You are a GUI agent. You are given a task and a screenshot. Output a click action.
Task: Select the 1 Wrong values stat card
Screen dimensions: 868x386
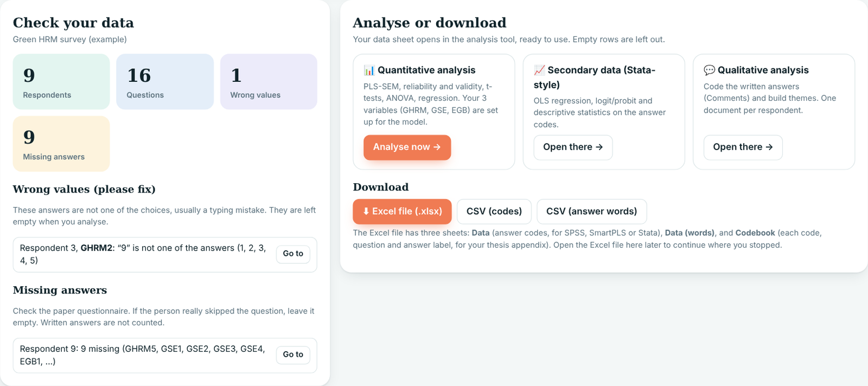coord(269,82)
